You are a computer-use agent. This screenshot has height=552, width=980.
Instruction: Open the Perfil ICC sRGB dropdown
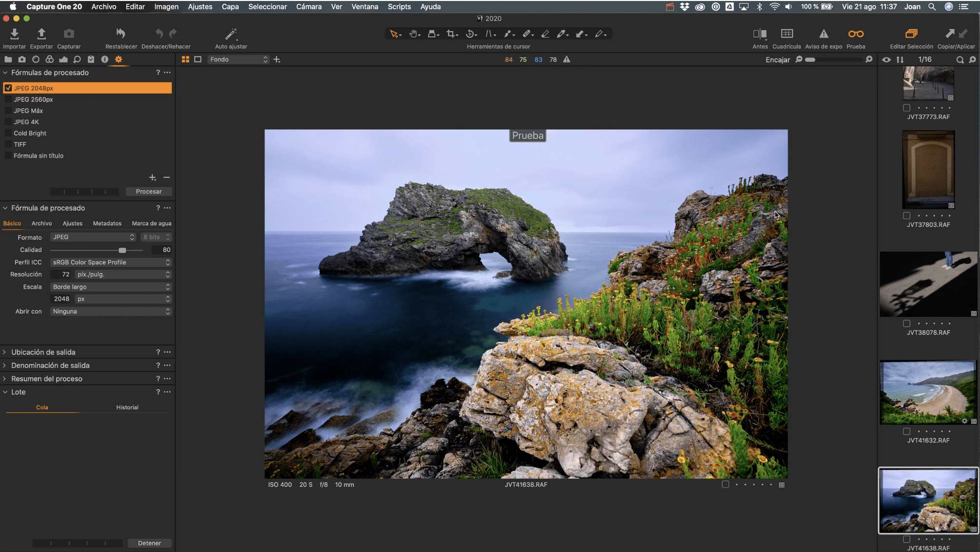click(x=111, y=262)
